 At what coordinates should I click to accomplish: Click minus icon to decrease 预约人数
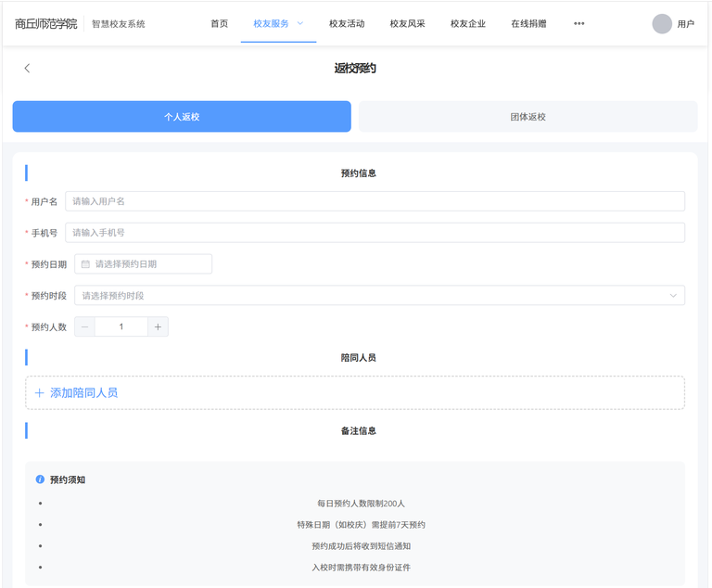[85, 326]
